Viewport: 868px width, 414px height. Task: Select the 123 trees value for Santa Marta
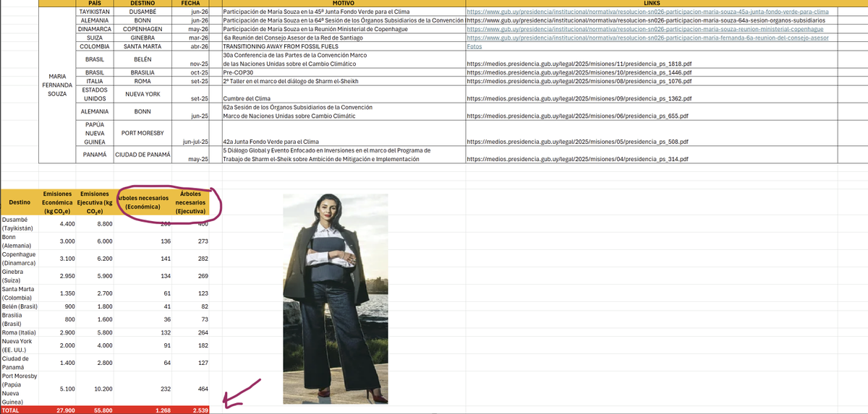191,293
